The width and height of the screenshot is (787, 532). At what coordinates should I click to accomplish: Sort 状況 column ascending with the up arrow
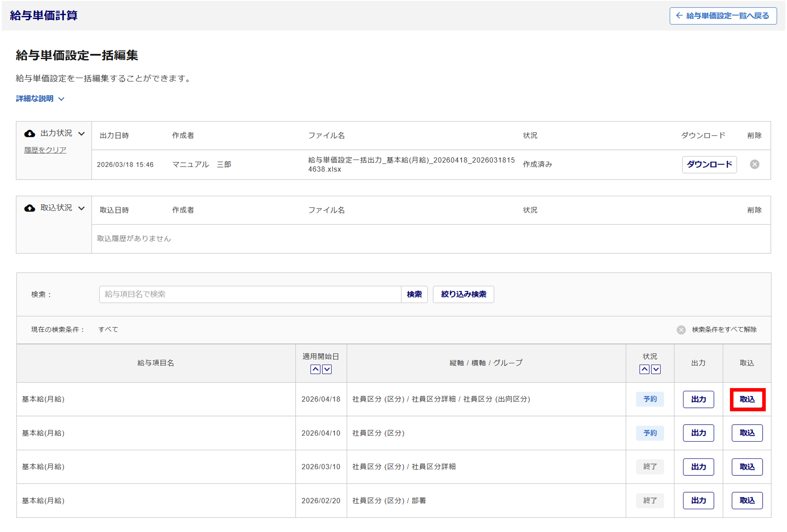(x=644, y=369)
